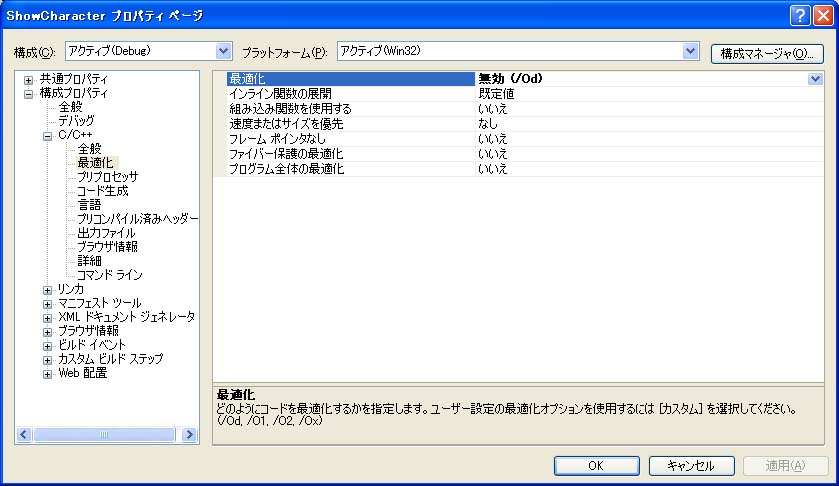
Task: Expand the top-level ブラウザ情報 node
Action: pos(48,332)
